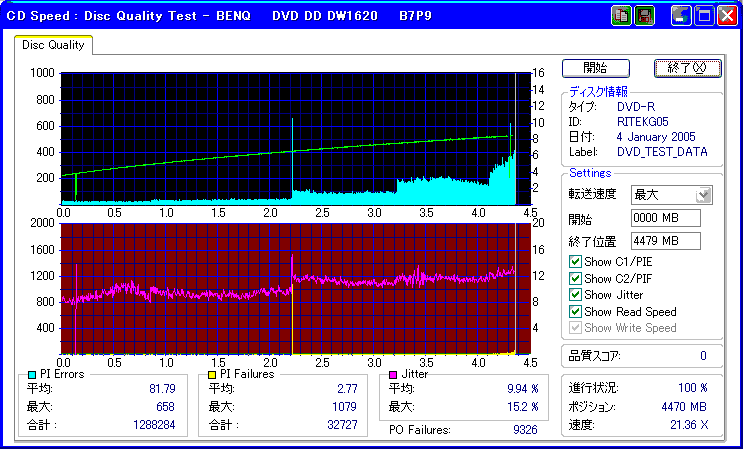Select the Disc Quality tab

click(53, 45)
